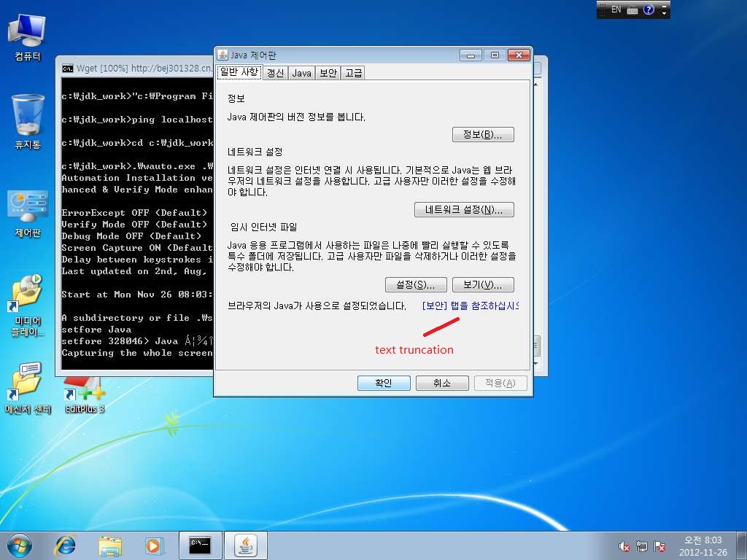Select the 고급 tab
The height and width of the screenshot is (560, 747).
point(353,73)
